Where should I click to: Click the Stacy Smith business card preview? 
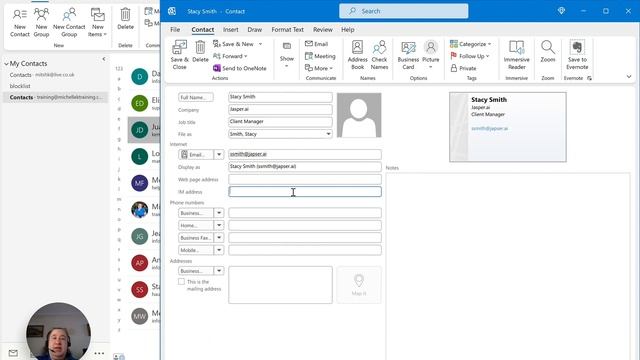[x=508, y=127]
